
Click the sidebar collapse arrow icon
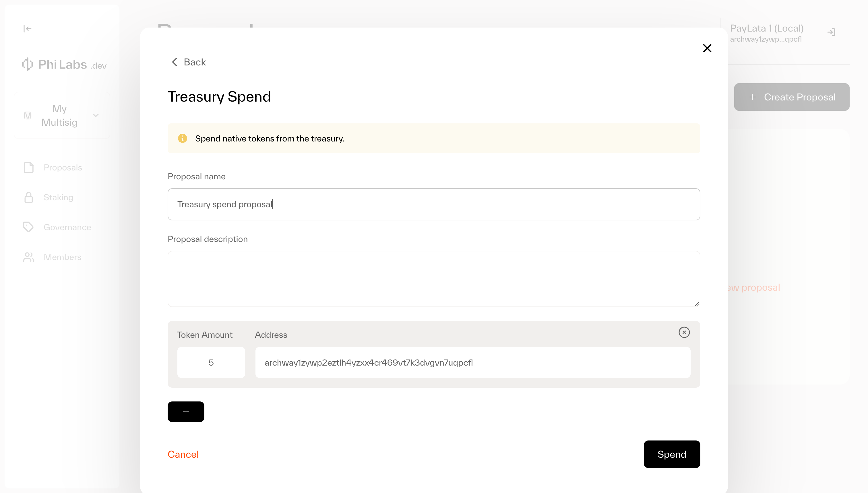pos(28,29)
